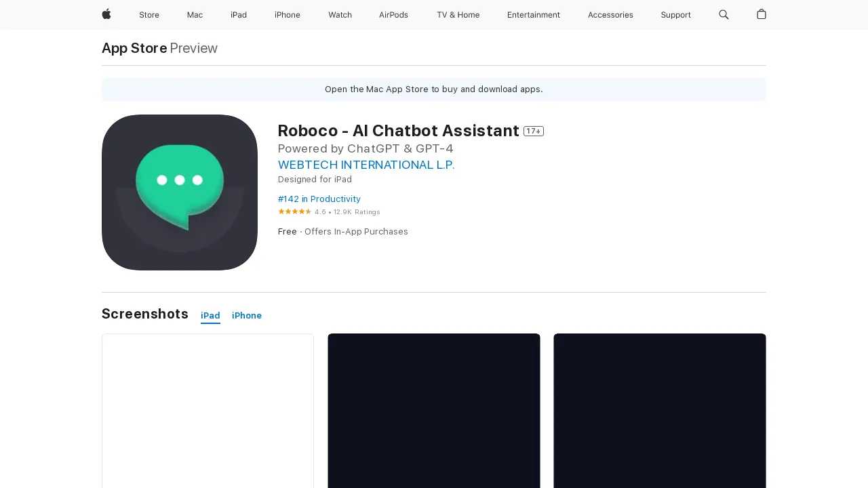
Task: Open the first white screenshot thumbnail
Action: click(208, 411)
